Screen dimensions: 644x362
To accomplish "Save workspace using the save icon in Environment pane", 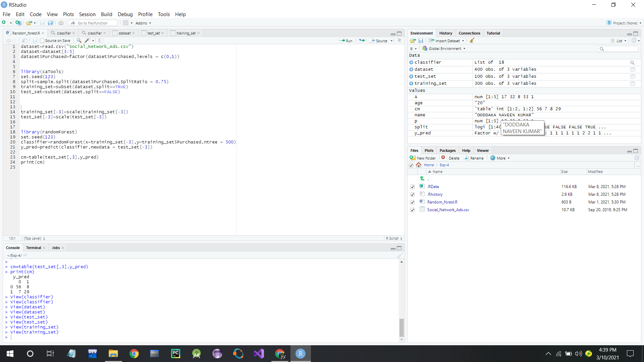I will click(421, 41).
